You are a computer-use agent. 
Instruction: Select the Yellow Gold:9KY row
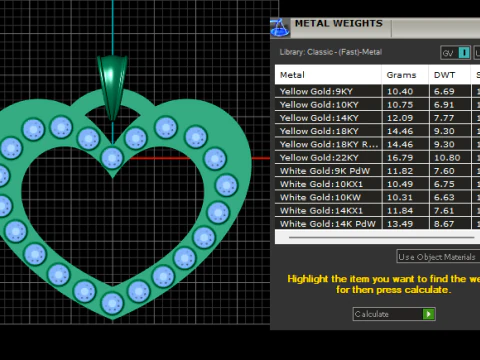377,91
